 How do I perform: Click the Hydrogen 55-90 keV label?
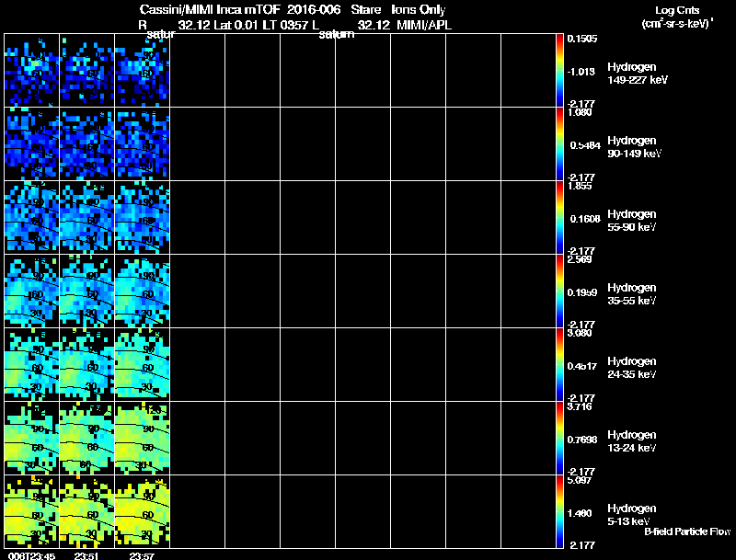pyautogui.click(x=632, y=221)
